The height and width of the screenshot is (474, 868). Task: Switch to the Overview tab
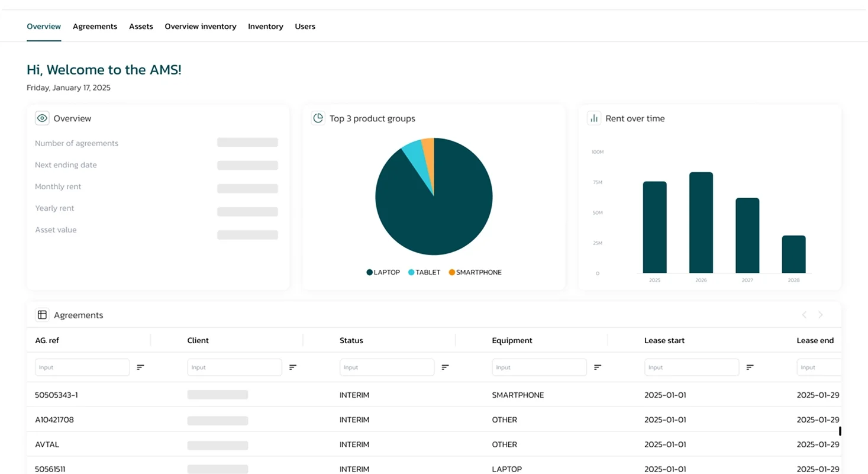(x=44, y=27)
